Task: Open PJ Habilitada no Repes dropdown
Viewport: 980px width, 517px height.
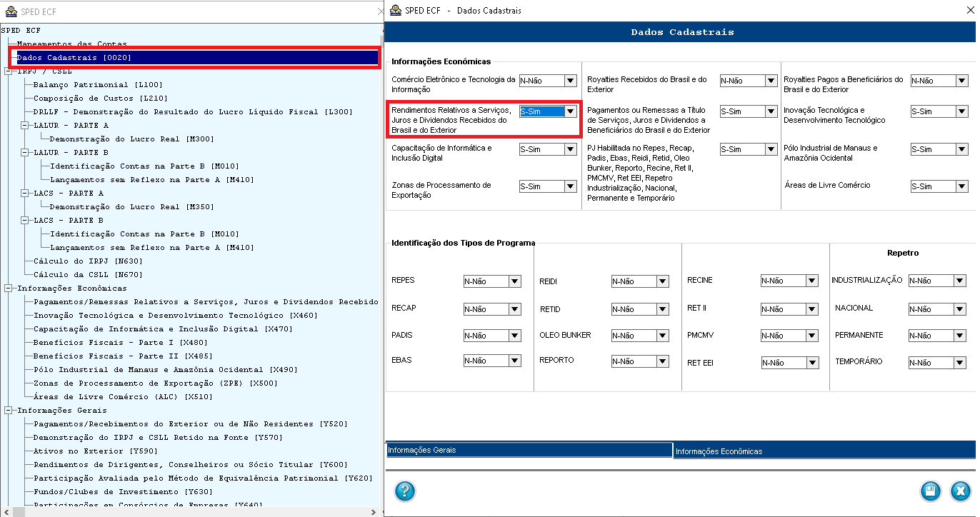Action: pyautogui.click(x=771, y=149)
